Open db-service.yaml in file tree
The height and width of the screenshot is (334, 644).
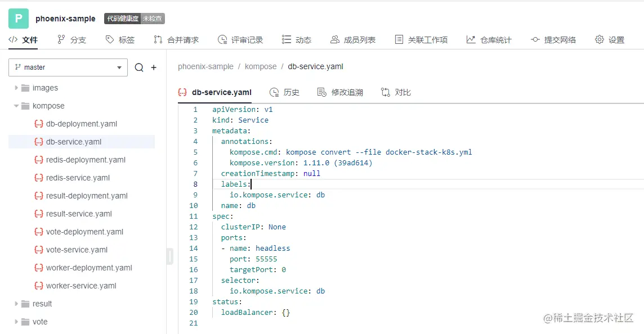coord(82,142)
